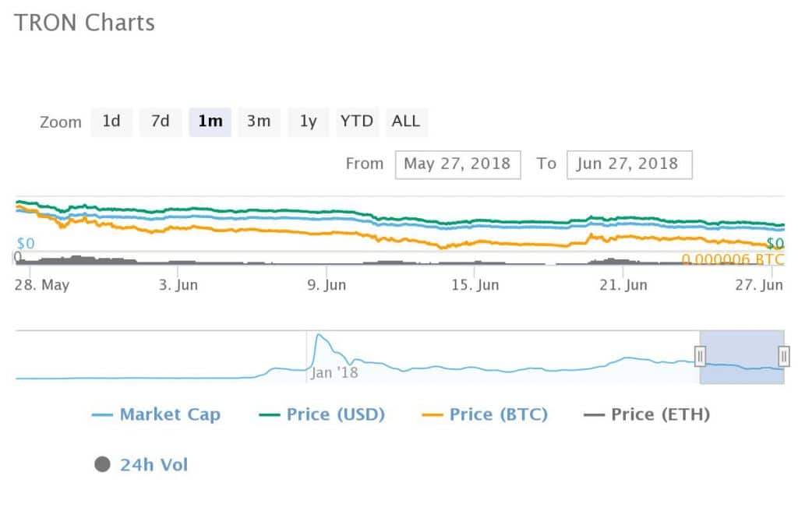Select the 1m zoom range

(x=210, y=122)
